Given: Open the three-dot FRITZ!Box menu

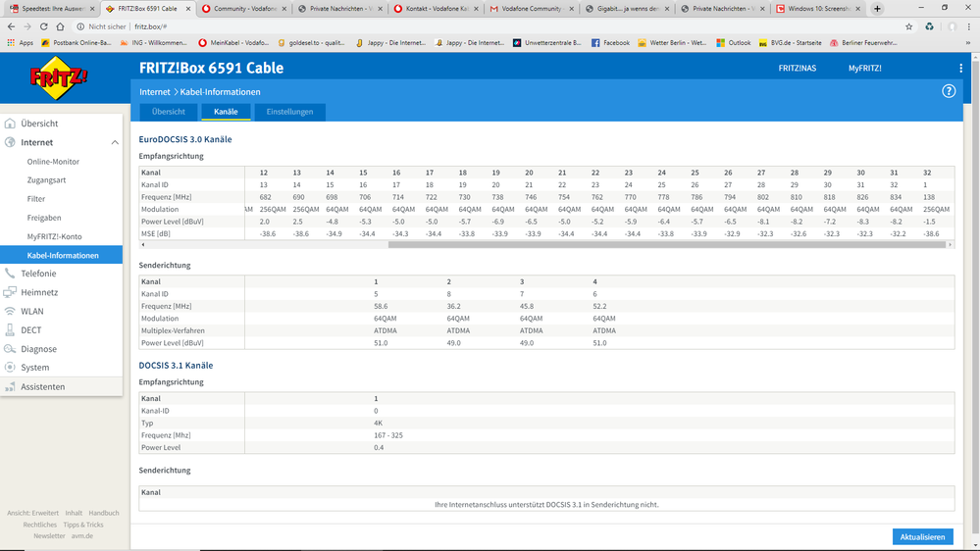Looking at the screenshot, I should click(x=960, y=68).
